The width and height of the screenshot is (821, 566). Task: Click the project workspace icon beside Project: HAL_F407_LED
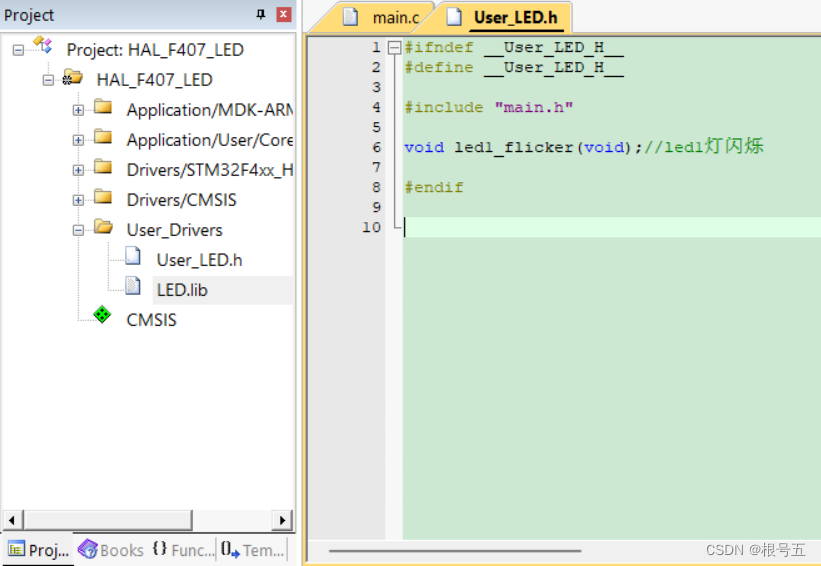pos(43,45)
